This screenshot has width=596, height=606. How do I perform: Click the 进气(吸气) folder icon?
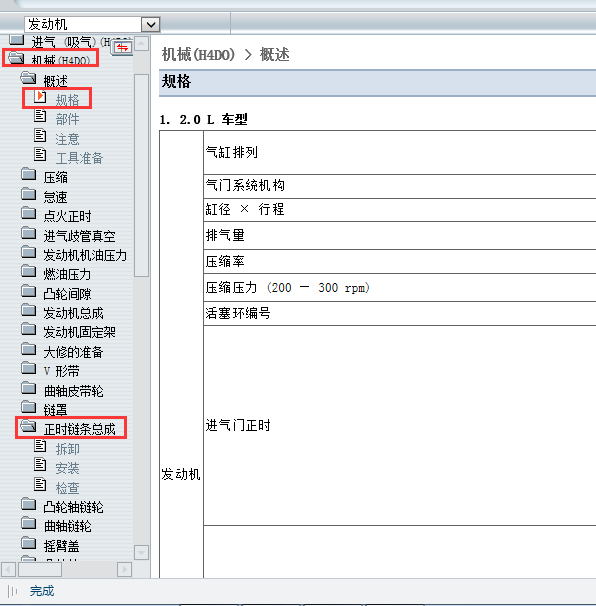pyautogui.click(x=16, y=39)
